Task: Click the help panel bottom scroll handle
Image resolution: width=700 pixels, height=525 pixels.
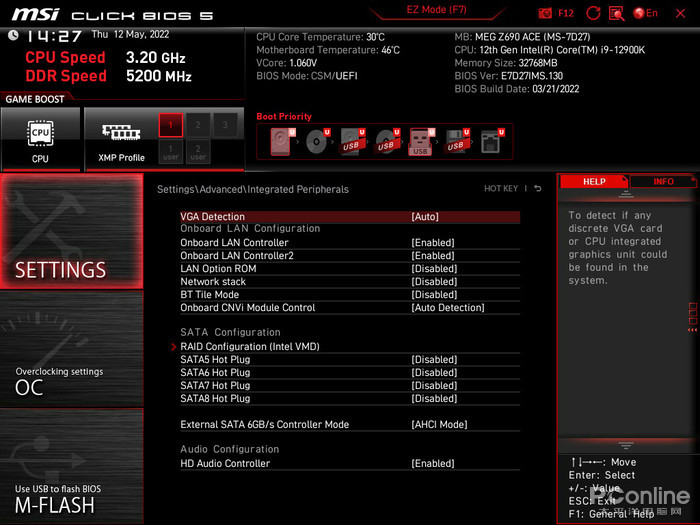Action: [x=625, y=445]
